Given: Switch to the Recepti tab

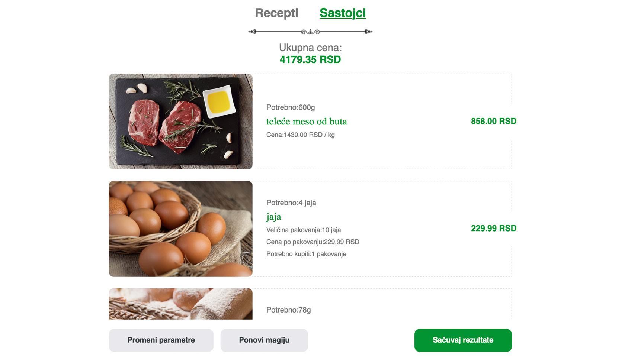Looking at the screenshot, I should (x=276, y=13).
